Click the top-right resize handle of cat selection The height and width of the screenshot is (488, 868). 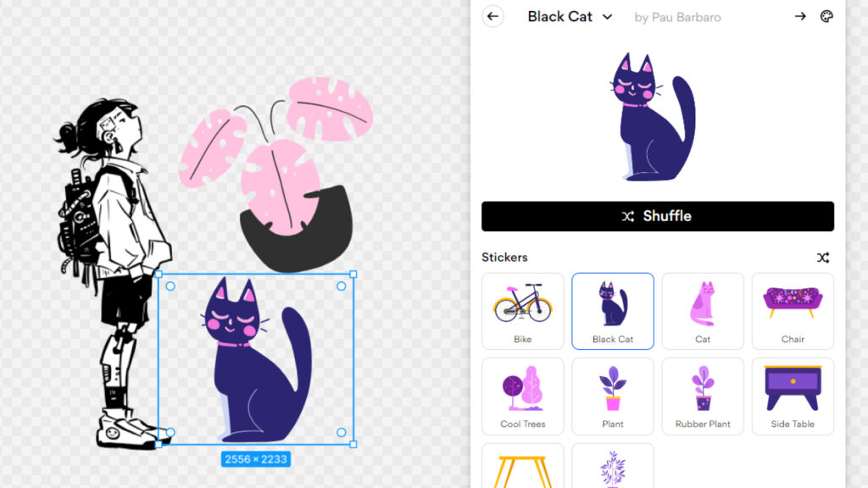click(x=353, y=274)
